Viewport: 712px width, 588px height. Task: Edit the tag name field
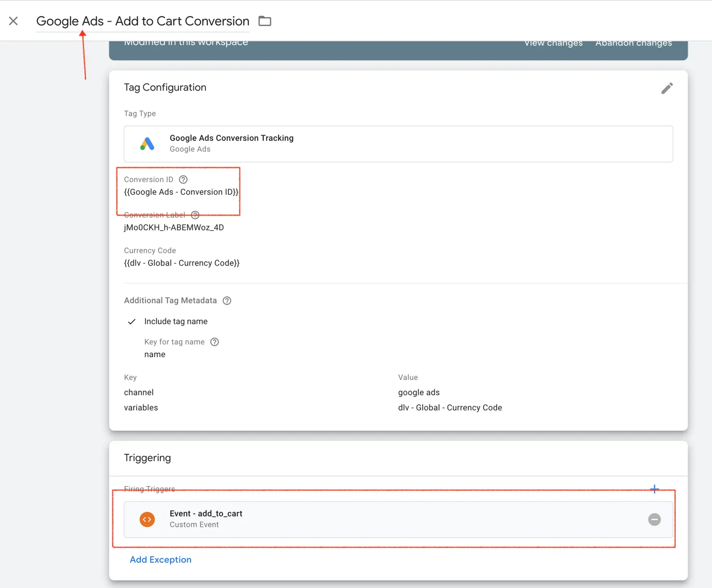coord(143,21)
